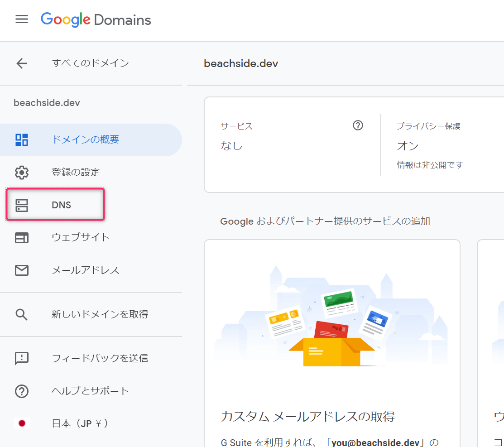Click Google およびパートナー提供のサービスの追加 heading

pyautogui.click(x=325, y=221)
